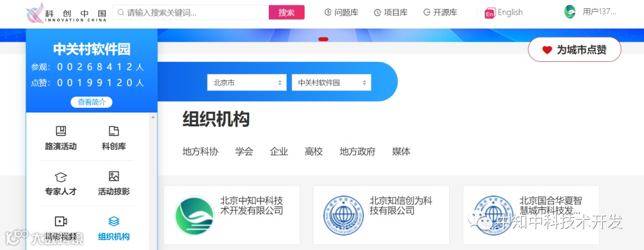Select the 地方科协 tab

point(200,152)
